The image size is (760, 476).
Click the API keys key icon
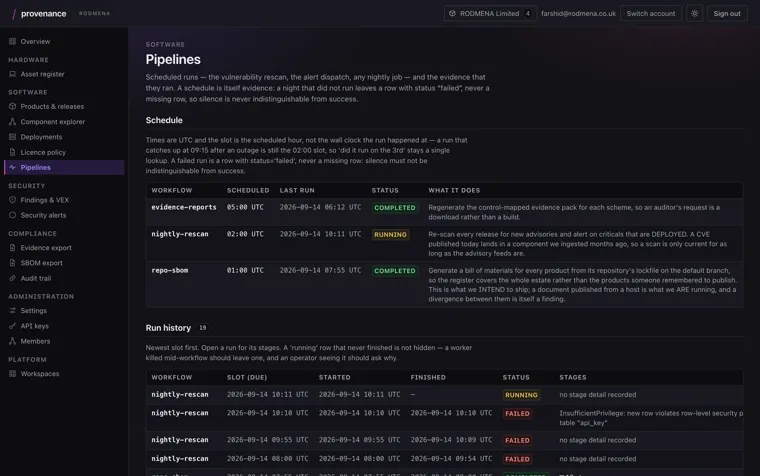[x=13, y=326]
